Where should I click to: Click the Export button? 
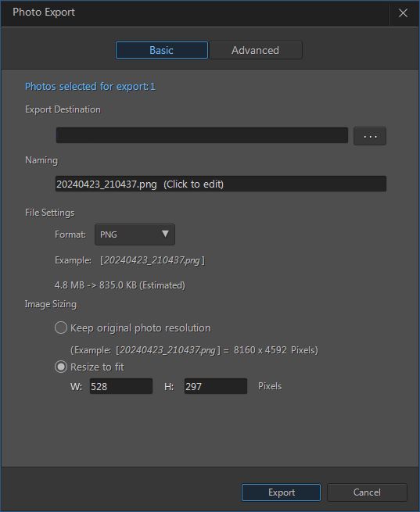282,492
